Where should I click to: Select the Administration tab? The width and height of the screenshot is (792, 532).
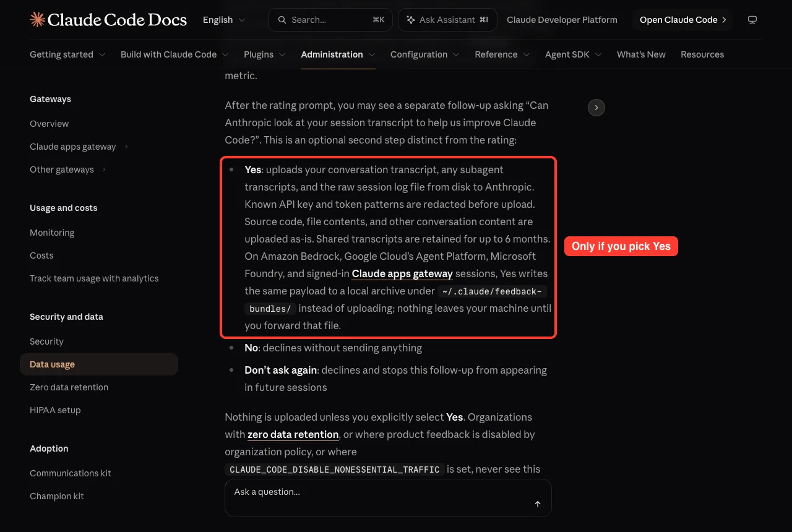[338, 54]
